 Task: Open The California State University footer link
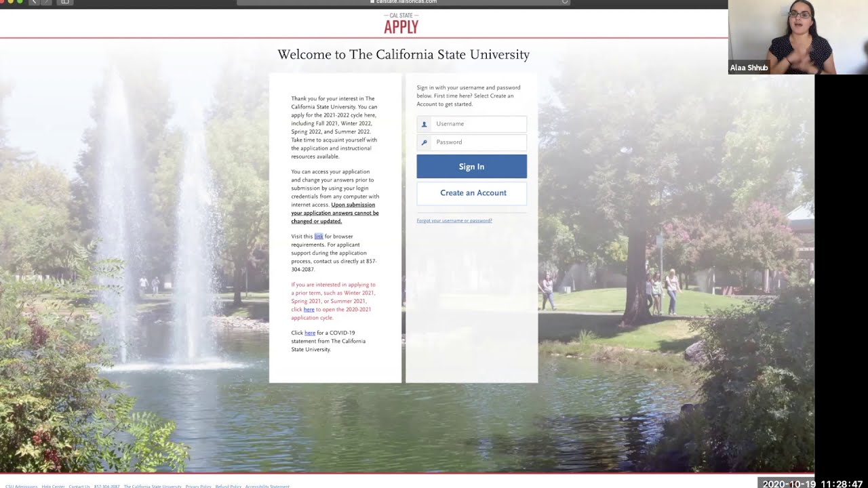pos(153,486)
